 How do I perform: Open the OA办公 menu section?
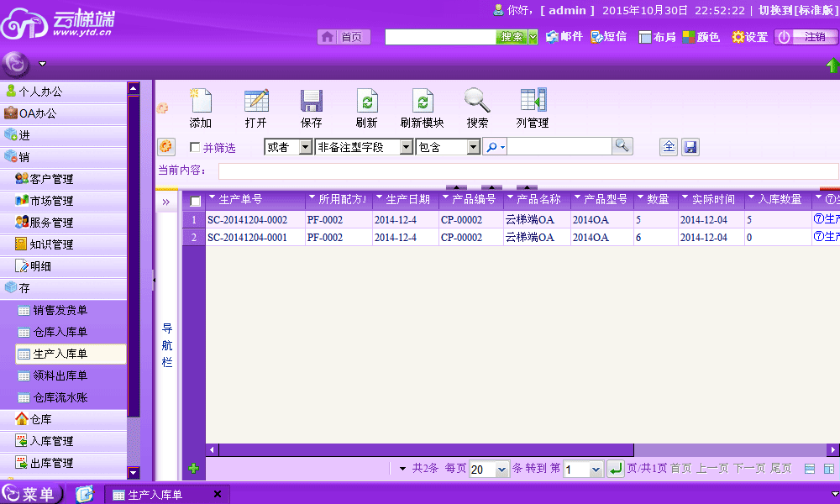[x=63, y=113]
